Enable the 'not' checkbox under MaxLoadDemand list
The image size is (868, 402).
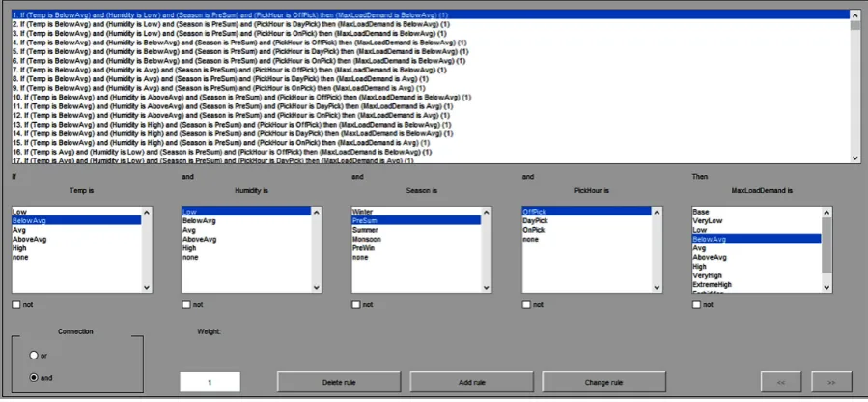[696, 304]
